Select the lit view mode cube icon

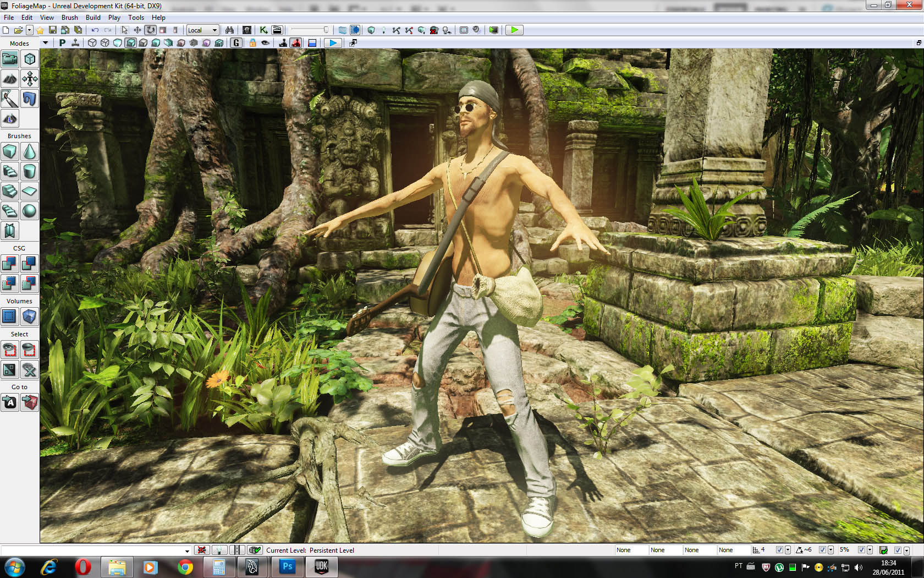click(x=131, y=43)
